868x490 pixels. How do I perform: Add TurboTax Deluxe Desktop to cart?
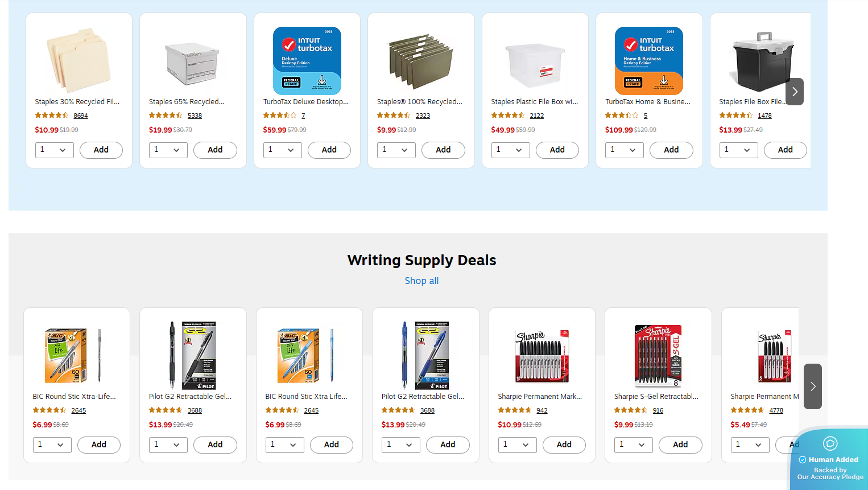[329, 150]
